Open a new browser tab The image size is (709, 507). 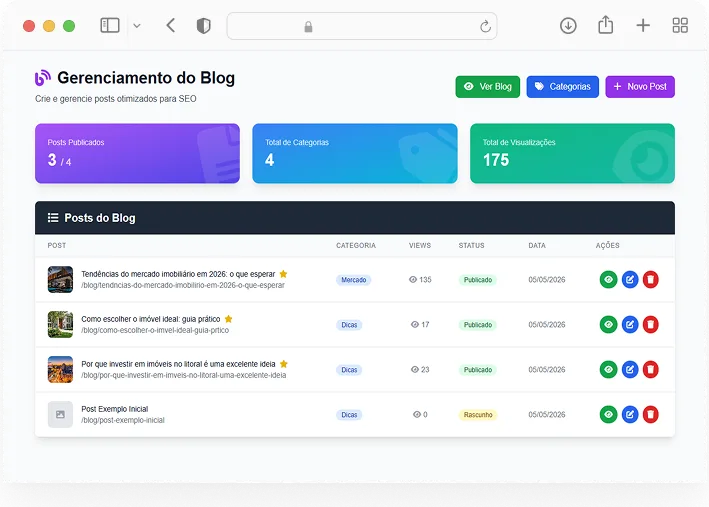(x=643, y=25)
